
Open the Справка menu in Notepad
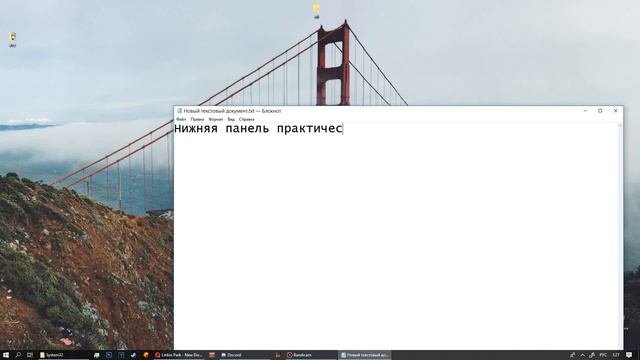[247, 119]
